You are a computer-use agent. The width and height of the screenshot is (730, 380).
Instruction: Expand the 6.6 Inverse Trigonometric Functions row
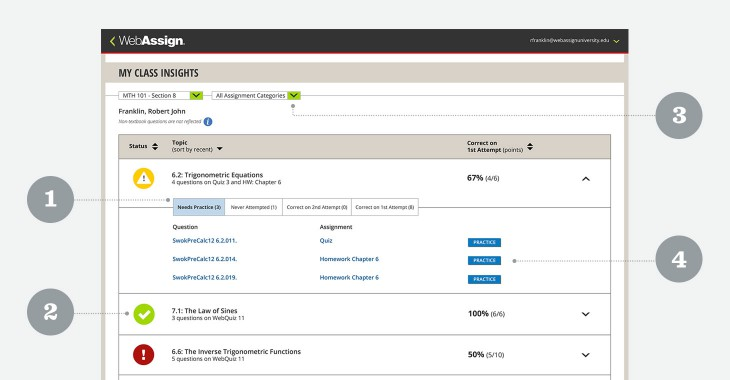point(586,355)
